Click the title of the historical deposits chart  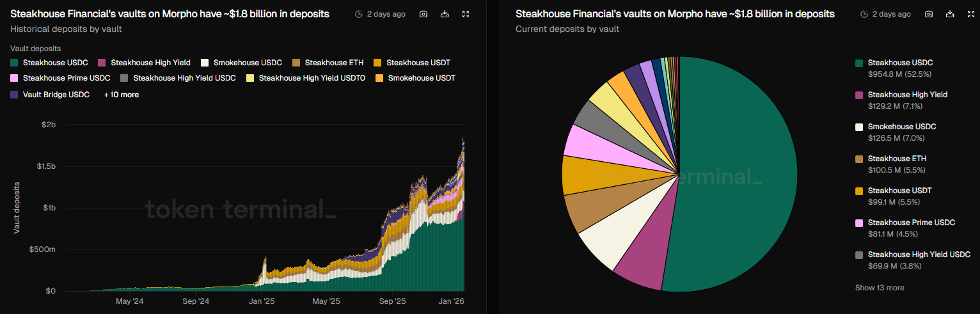[x=170, y=14]
